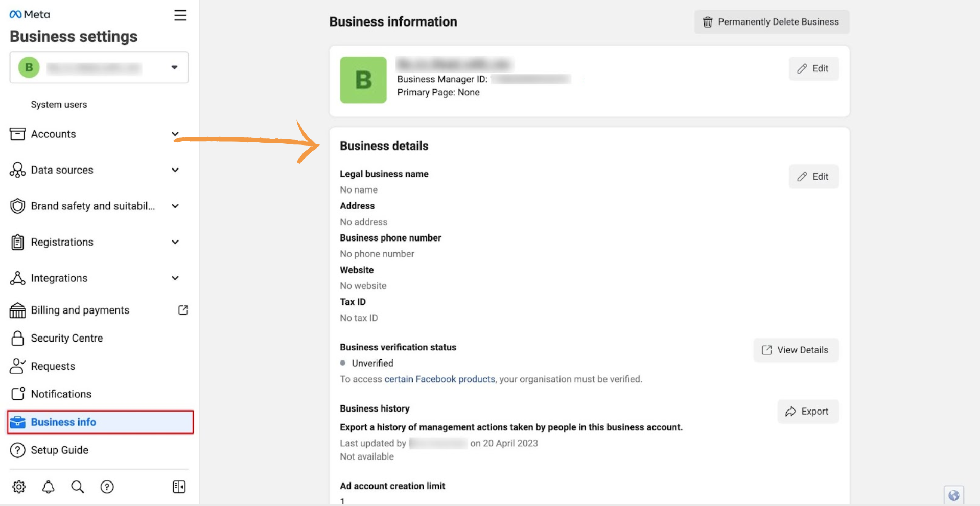This screenshot has height=506, width=980.
Task: Expand the Registrations chevron
Action: pos(175,242)
